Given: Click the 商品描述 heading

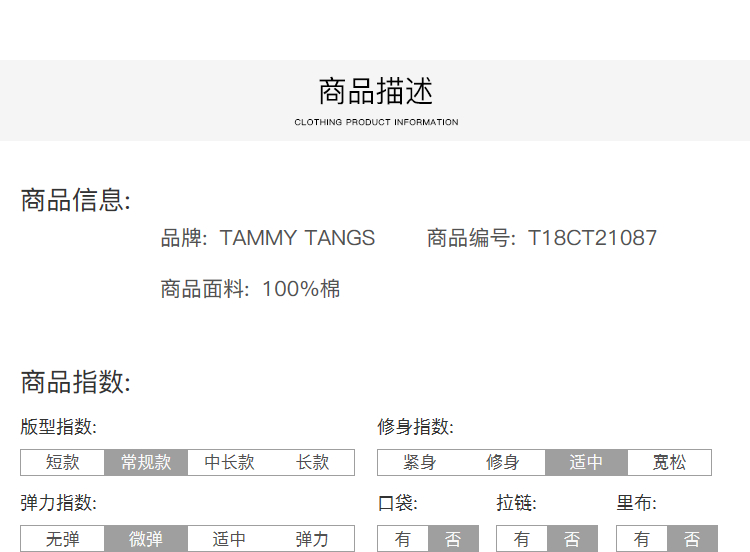Looking at the screenshot, I should point(376,91).
